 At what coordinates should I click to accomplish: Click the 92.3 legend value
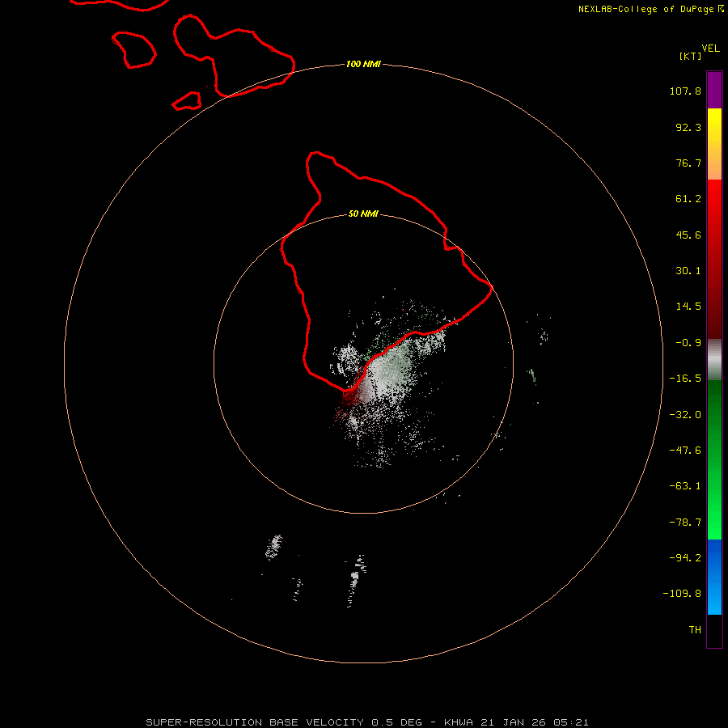688,127
